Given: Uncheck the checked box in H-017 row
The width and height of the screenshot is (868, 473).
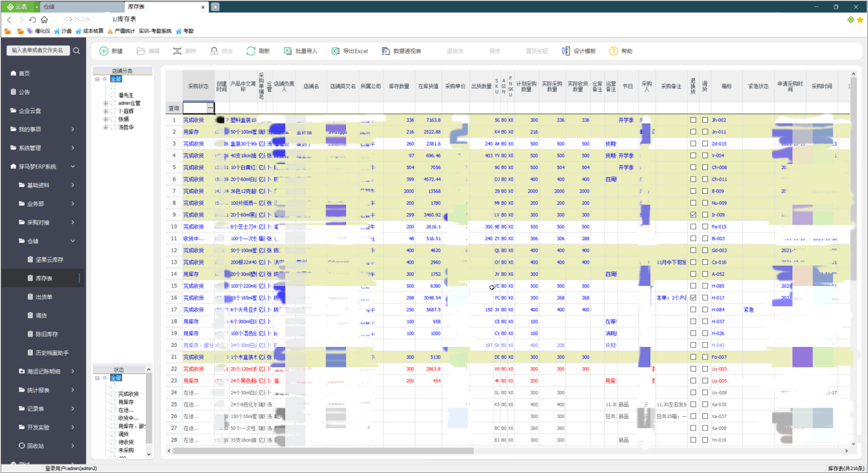Looking at the screenshot, I should [693, 298].
